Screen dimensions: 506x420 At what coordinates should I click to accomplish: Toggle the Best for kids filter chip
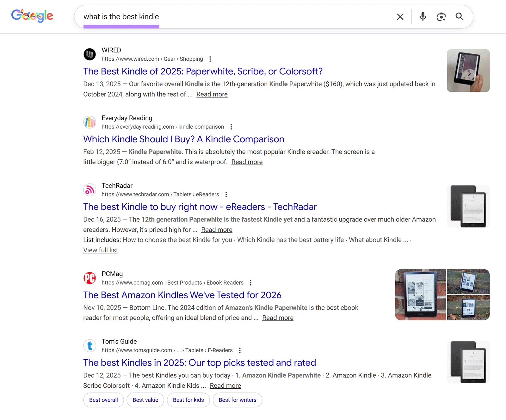coord(188,400)
